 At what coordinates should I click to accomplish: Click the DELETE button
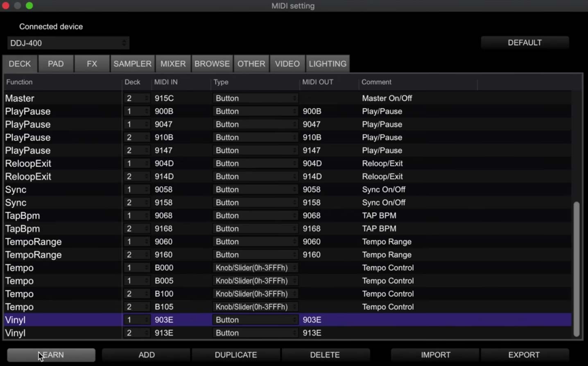coord(325,355)
